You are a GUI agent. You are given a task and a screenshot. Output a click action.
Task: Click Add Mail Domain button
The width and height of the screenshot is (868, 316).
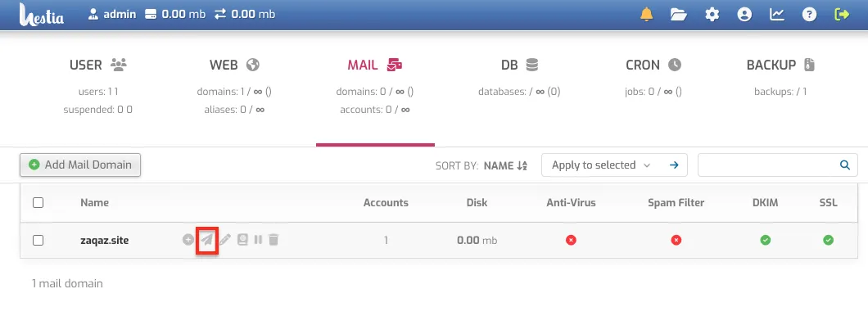pos(80,165)
